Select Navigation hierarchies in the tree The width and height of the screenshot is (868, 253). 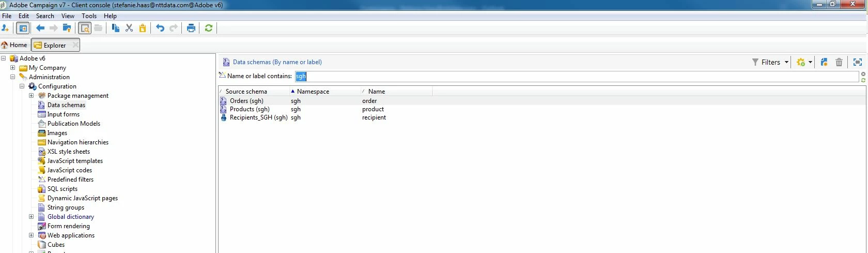(78, 142)
